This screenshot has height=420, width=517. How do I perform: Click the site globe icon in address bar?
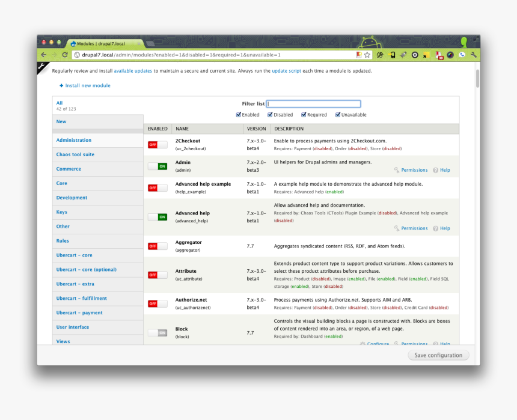tap(77, 55)
